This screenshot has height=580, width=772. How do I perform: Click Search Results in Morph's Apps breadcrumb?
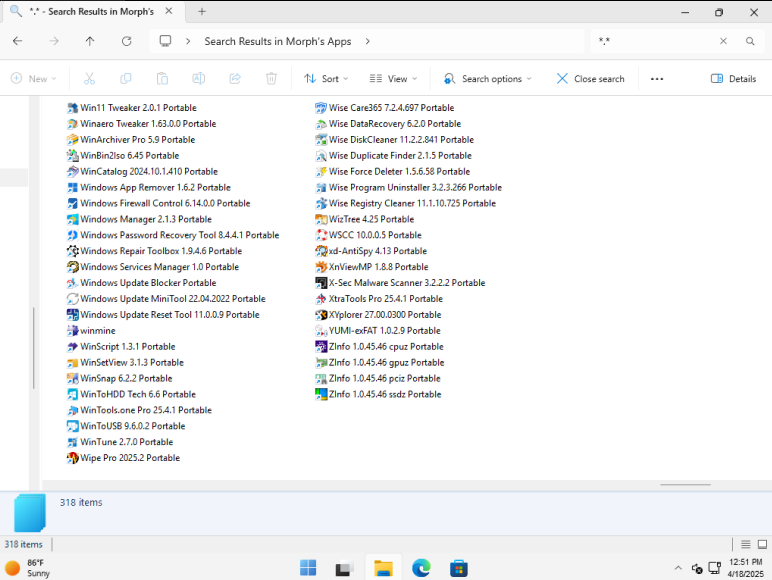278,41
